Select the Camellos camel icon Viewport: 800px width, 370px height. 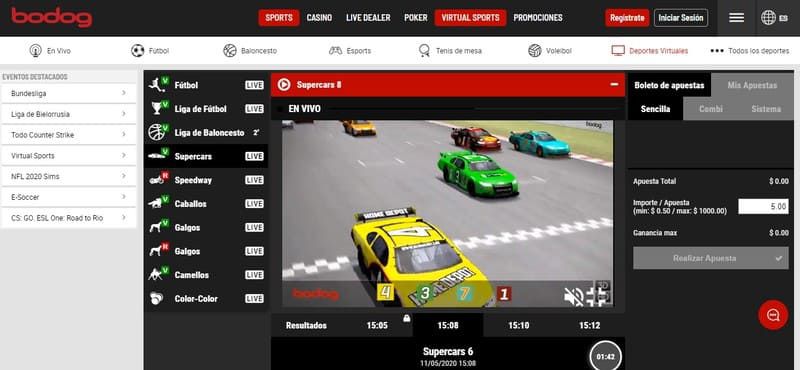point(158,275)
